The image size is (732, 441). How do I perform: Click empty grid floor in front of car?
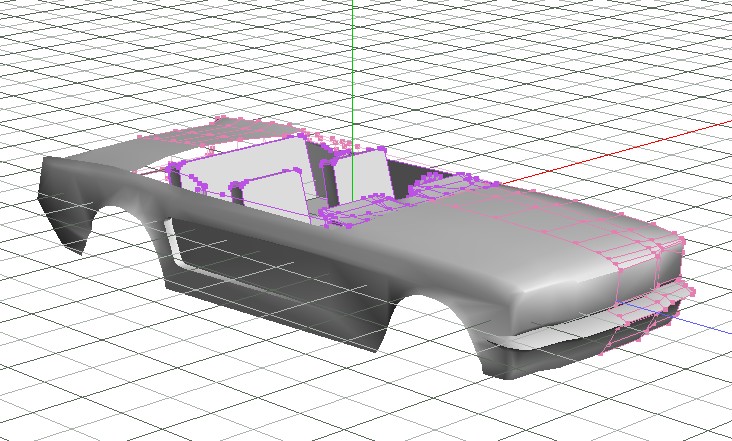tap(300, 390)
